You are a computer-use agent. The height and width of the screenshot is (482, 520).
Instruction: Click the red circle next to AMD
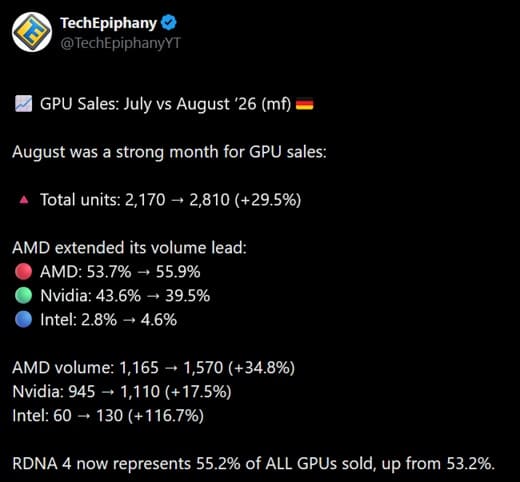click(x=24, y=271)
